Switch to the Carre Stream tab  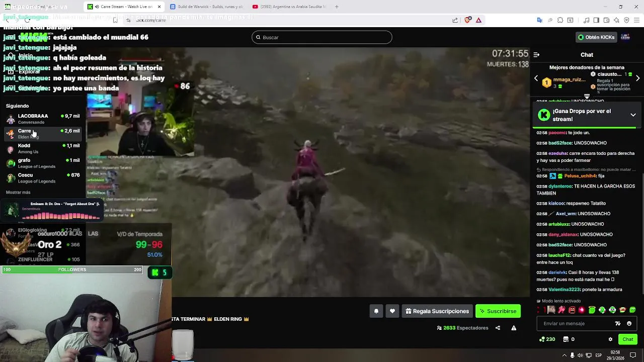pyautogui.click(x=124, y=7)
